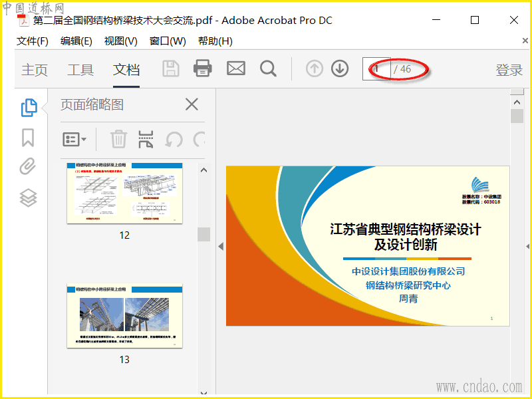Click the text 钢结构桥梁研究中心
The width and height of the screenshot is (532, 399).
(x=408, y=285)
